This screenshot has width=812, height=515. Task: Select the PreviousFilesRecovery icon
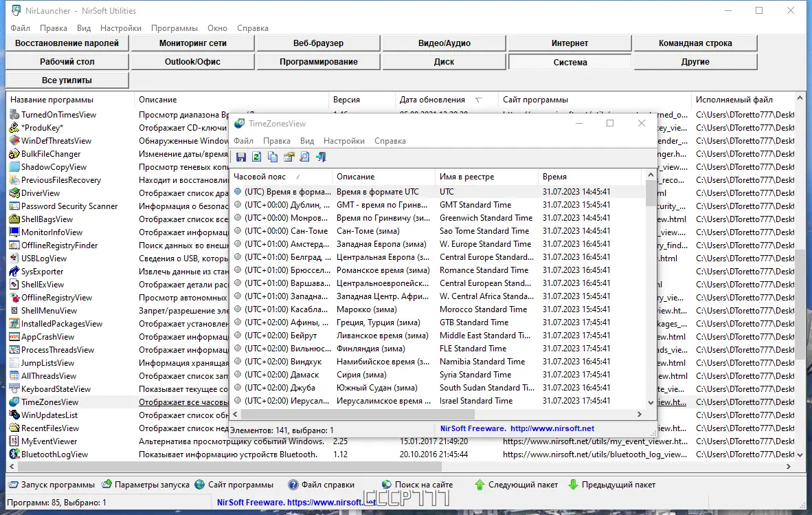14,179
